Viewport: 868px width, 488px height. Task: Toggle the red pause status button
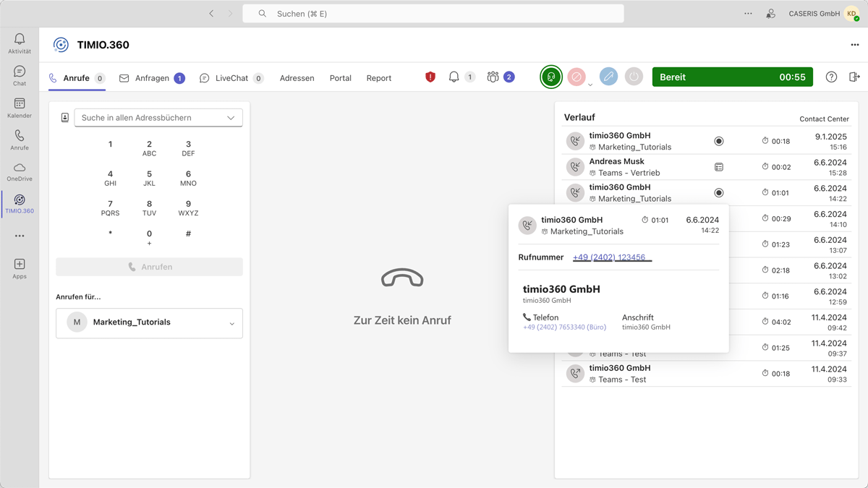click(x=576, y=77)
